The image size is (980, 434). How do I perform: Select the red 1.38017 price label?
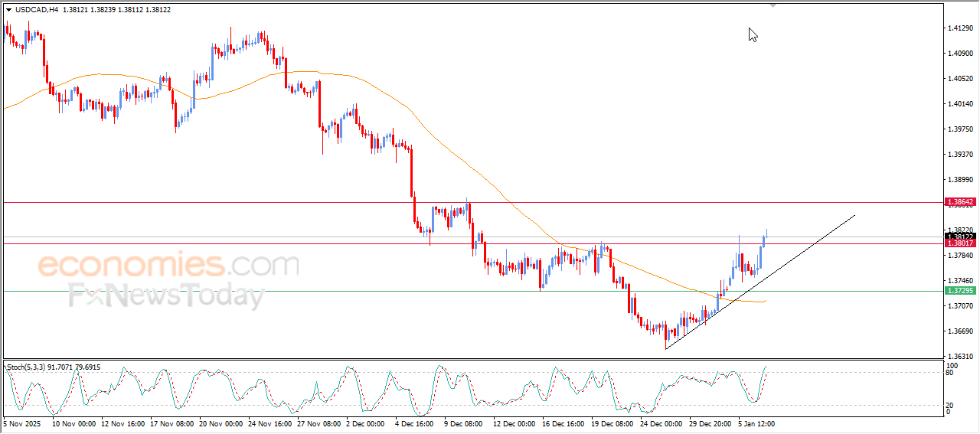tap(960, 243)
